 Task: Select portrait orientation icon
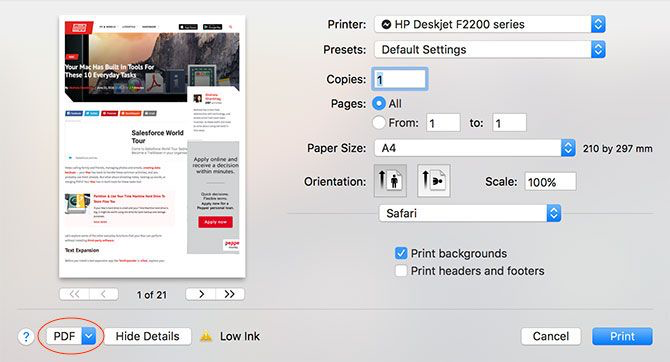pos(390,181)
